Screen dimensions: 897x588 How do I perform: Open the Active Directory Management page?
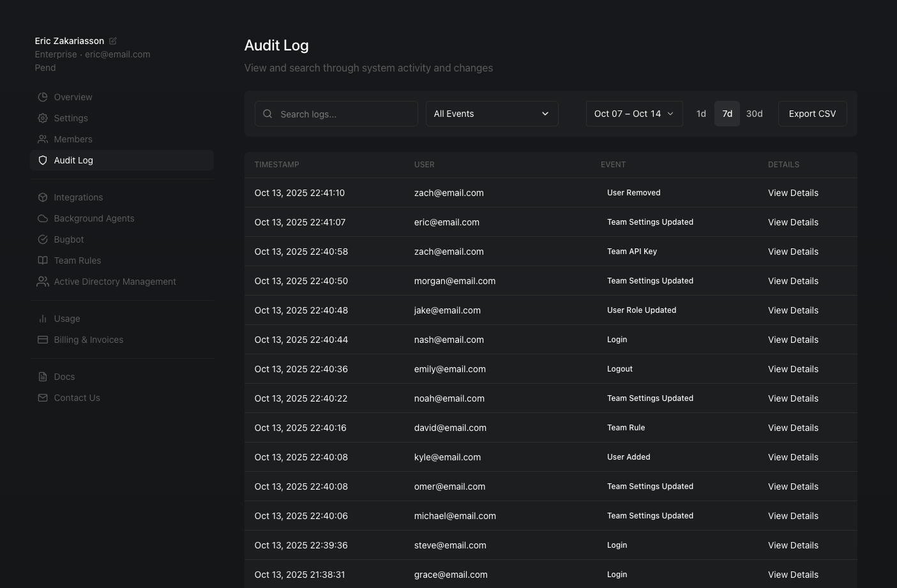point(115,282)
